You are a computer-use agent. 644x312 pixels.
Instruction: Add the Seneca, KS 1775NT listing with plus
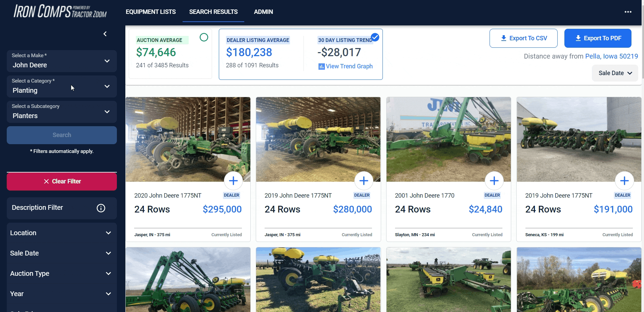(x=624, y=181)
